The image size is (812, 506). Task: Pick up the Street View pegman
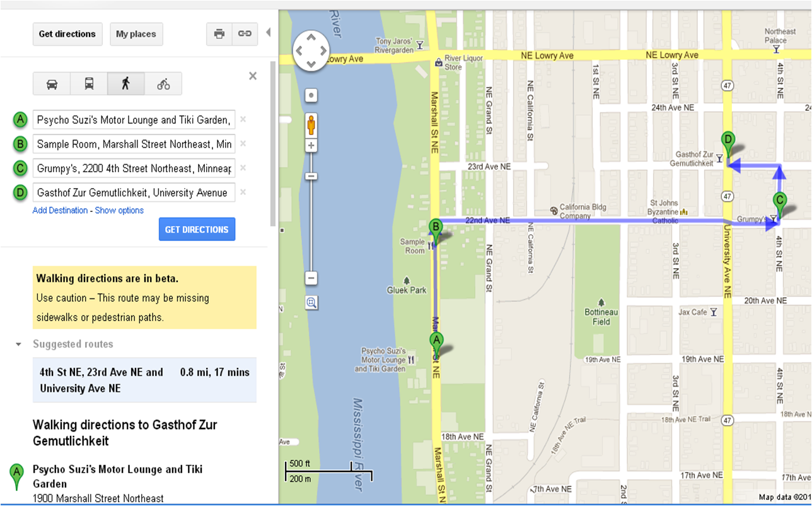point(311,125)
